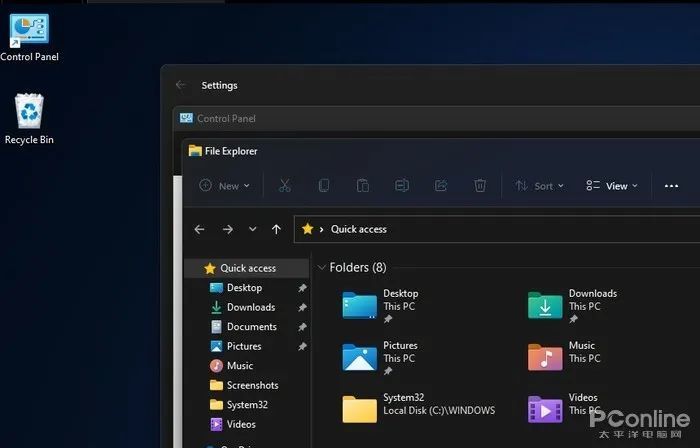Click the Cut scissors icon in toolbar
The image size is (700, 448).
pos(284,186)
